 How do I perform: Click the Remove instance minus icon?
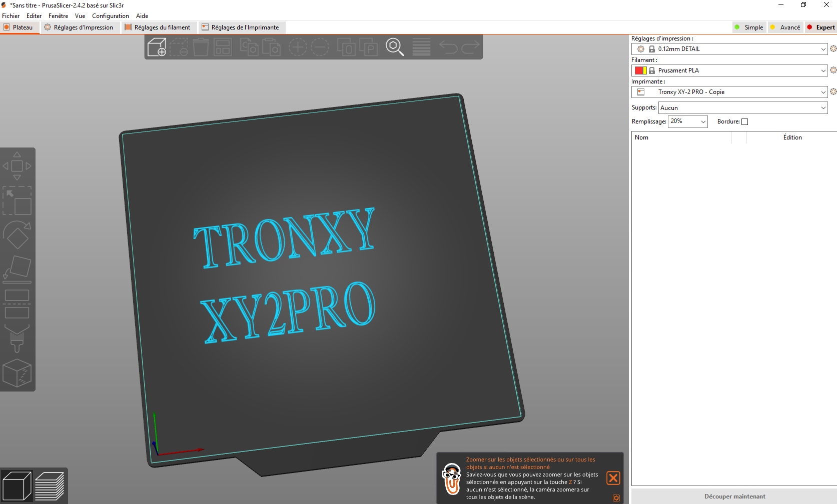pos(320,47)
